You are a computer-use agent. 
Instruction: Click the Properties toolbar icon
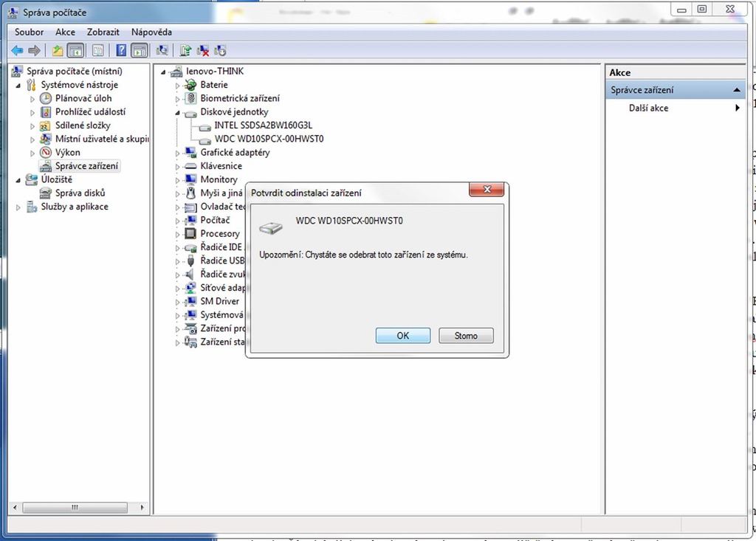pyautogui.click(x=97, y=50)
